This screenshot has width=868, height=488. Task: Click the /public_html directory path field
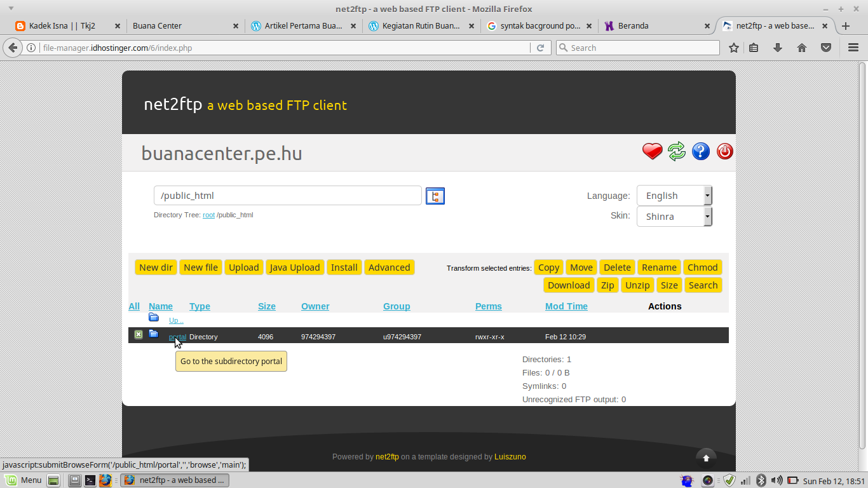[x=288, y=196]
